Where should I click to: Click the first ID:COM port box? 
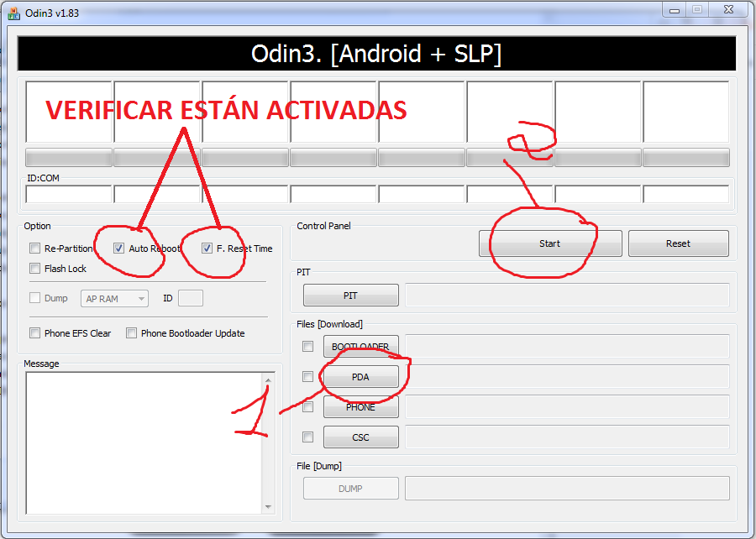[x=69, y=194]
